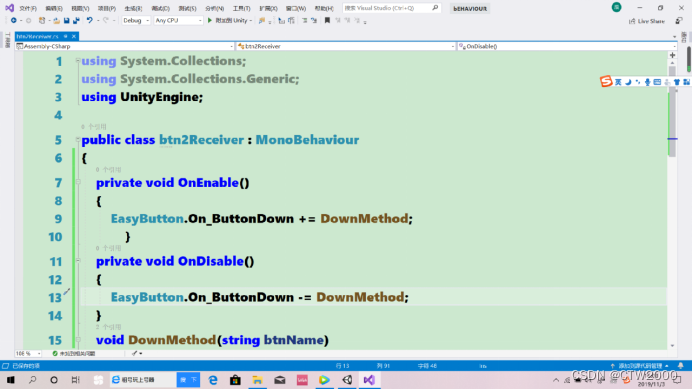
Task: Open the 扩展(X) Extensions menu
Action: pos(268,8)
